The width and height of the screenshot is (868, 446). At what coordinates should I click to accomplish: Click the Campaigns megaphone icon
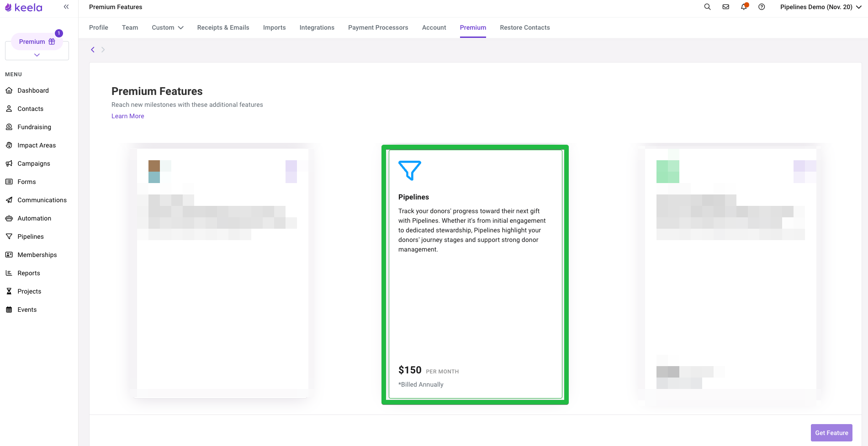point(9,163)
